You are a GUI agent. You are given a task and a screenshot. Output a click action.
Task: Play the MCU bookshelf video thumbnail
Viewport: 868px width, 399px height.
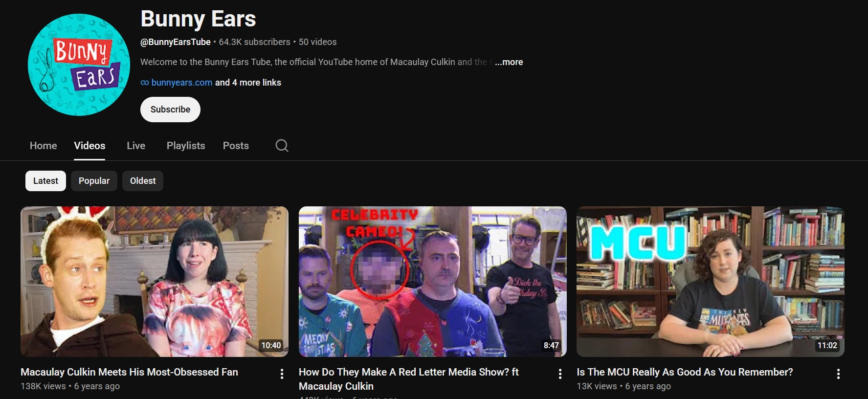click(x=711, y=282)
